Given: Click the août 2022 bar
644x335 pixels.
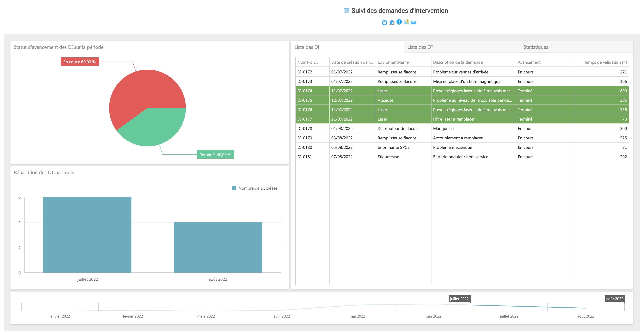Looking at the screenshot, I should [218, 247].
